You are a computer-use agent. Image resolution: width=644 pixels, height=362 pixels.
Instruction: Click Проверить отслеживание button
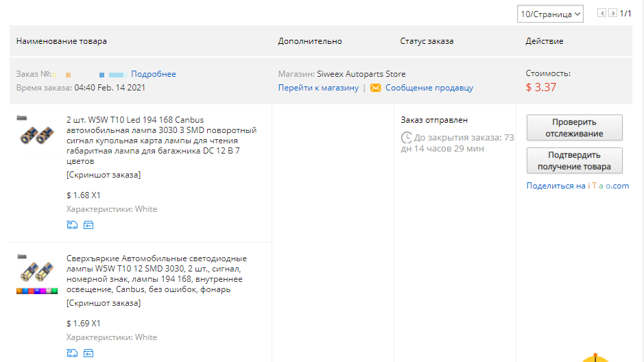(574, 128)
